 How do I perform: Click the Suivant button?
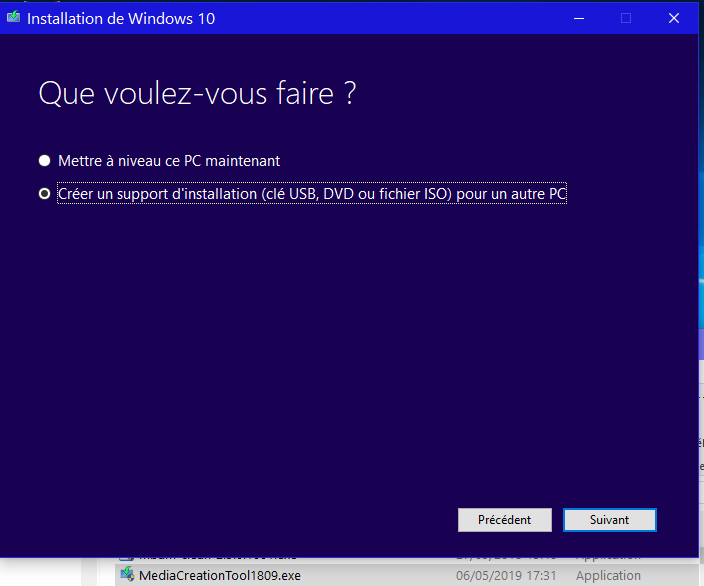tap(610, 520)
